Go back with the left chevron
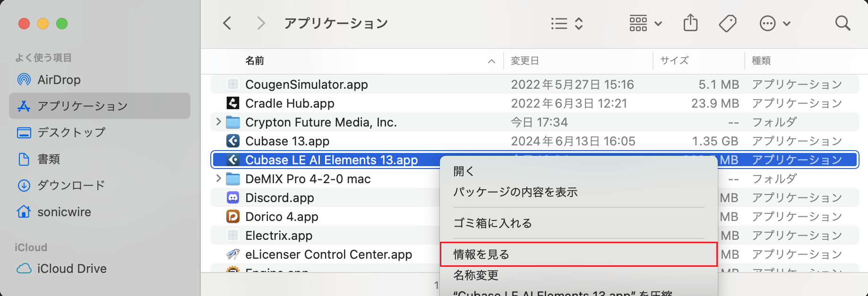Viewport: 868px width, 296px height. tap(227, 23)
